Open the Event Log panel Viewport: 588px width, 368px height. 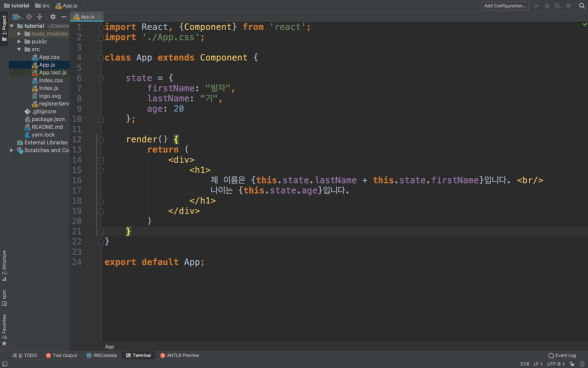(x=562, y=356)
